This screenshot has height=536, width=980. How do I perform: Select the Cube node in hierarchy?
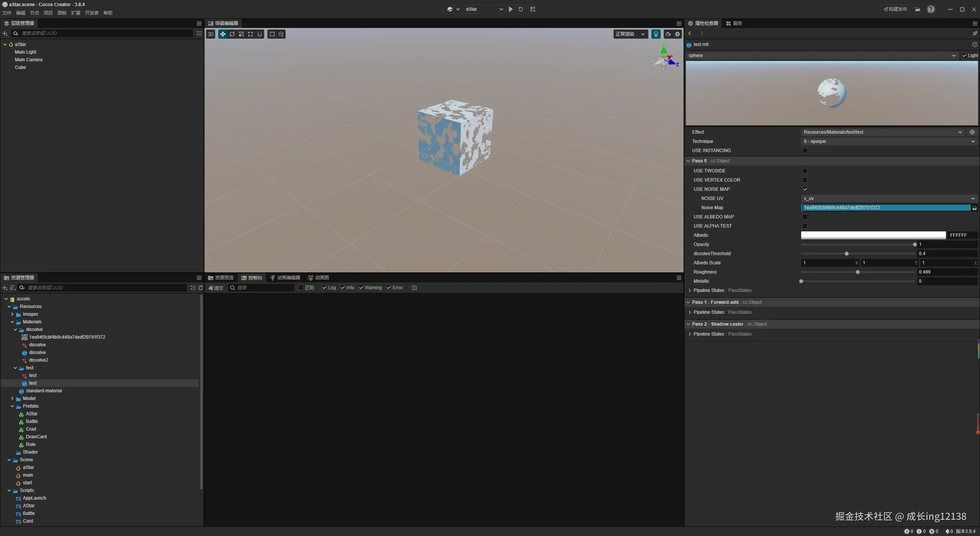(20, 67)
